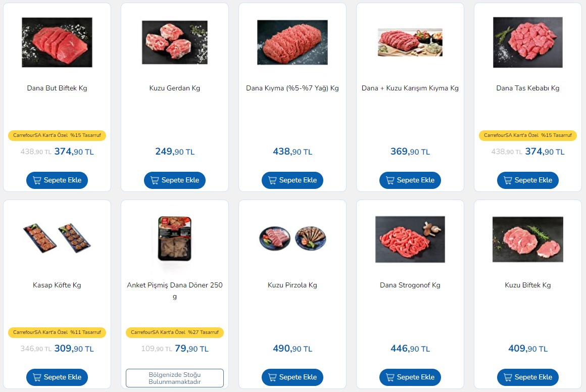Open Kuzu Pirzola Kg product title
Viewport: 586px width, 392px height.
(292, 285)
